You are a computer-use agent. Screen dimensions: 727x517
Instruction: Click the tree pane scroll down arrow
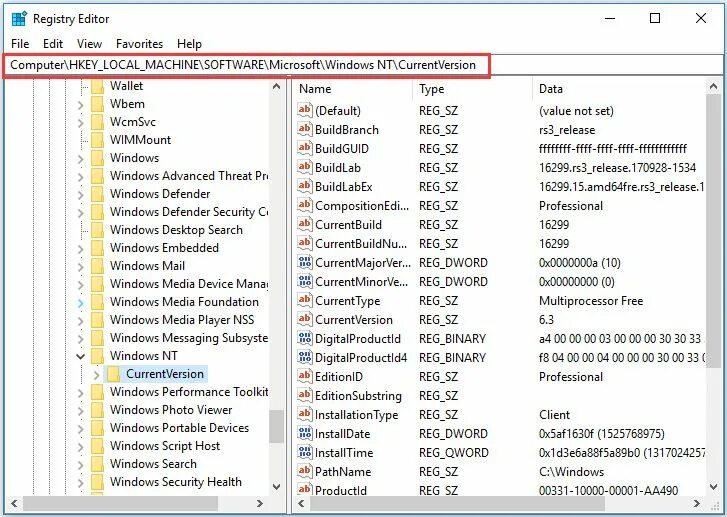(x=277, y=486)
